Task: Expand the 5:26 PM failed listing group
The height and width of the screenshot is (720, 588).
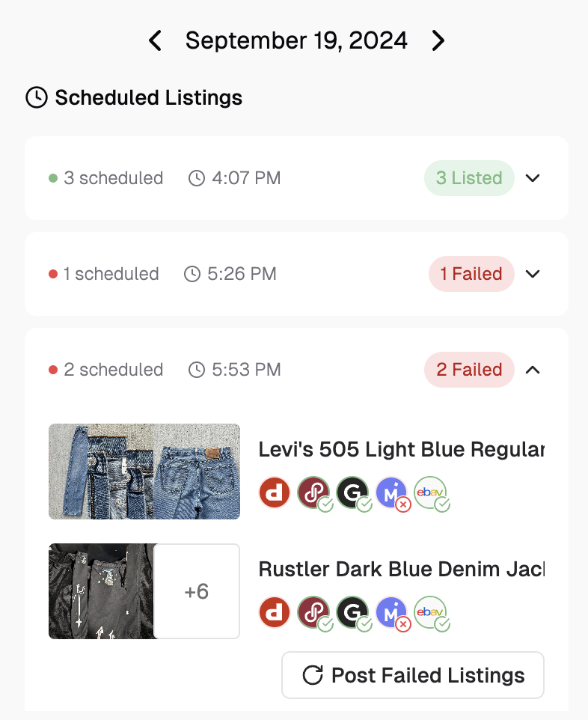Action: coord(533,274)
